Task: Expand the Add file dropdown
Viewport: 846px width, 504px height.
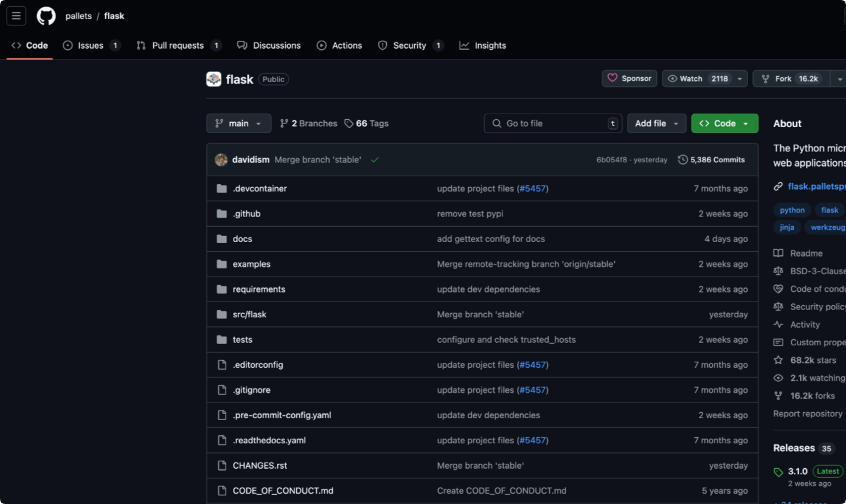Action: click(x=657, y=123)
